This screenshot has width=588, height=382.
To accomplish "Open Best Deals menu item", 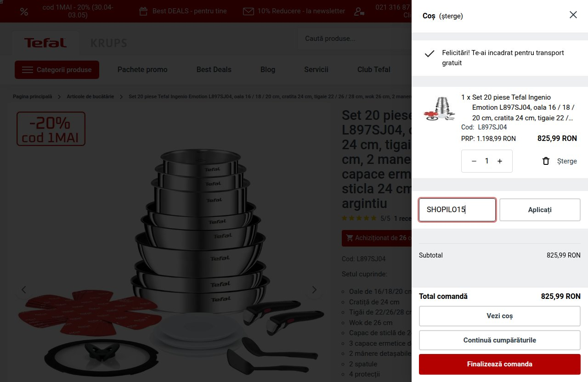I will (214, 70).
